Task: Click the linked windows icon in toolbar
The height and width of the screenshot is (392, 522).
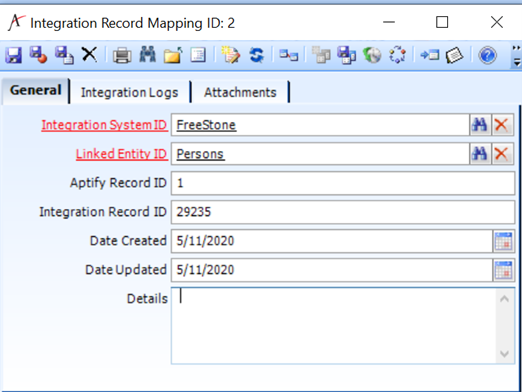Action: [x=288, y=55]
